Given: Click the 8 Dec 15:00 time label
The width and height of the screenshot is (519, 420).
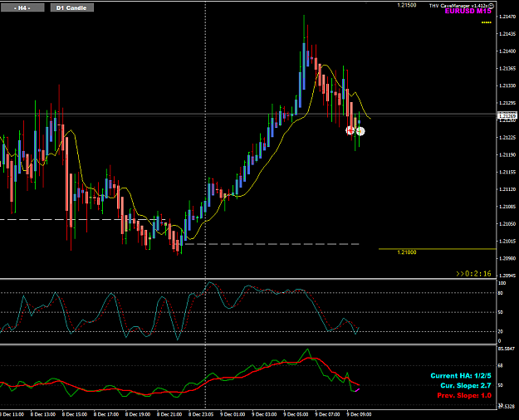Looking at the screenshot, I should [x=75, y=414].
